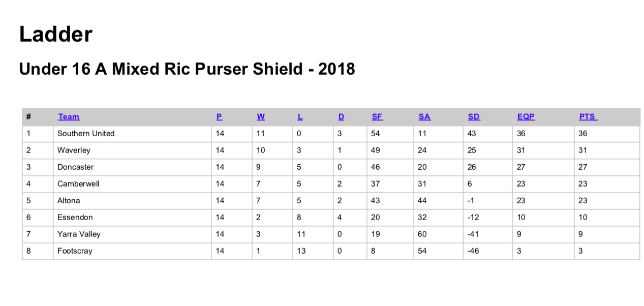Click the Camberwell team name
Screen dimensions: 644x306
(x=78, y=184)
